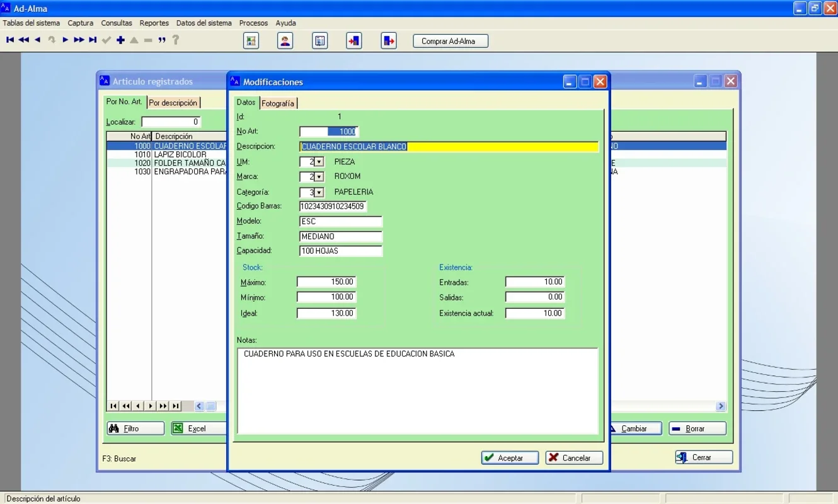
Task: Click the checkmark post icon in main toolbar
Action: (106, 40)
